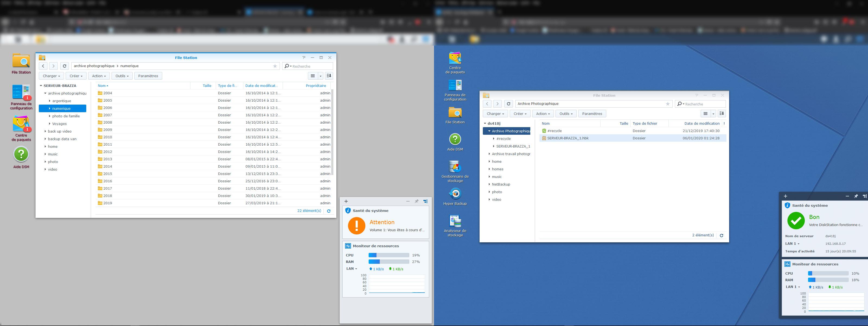Select SERVEUR-BRAZZA_1.hbk in file list
The height and width of the screenshot is (326, 868).
click(568, 138)
